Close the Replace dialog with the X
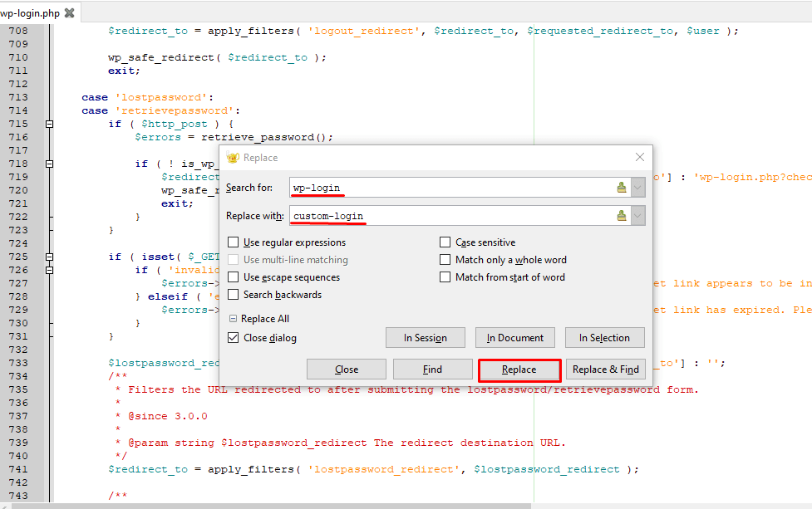 pyautogui.click(x=640, y=157)
